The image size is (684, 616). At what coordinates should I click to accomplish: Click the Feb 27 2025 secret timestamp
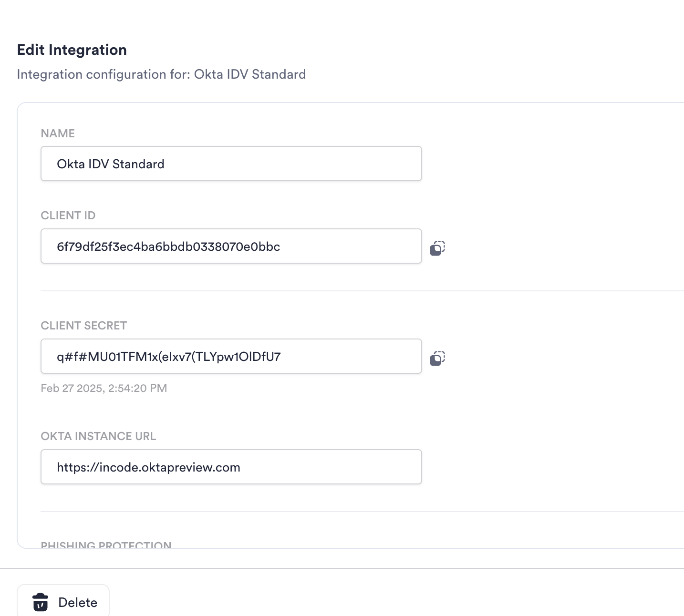[x=104, y=388]
